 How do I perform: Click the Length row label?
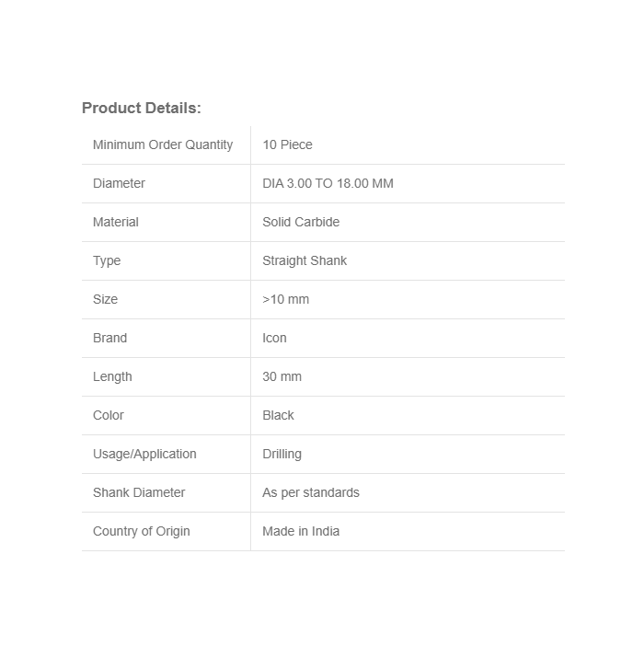tap(112, 376)
